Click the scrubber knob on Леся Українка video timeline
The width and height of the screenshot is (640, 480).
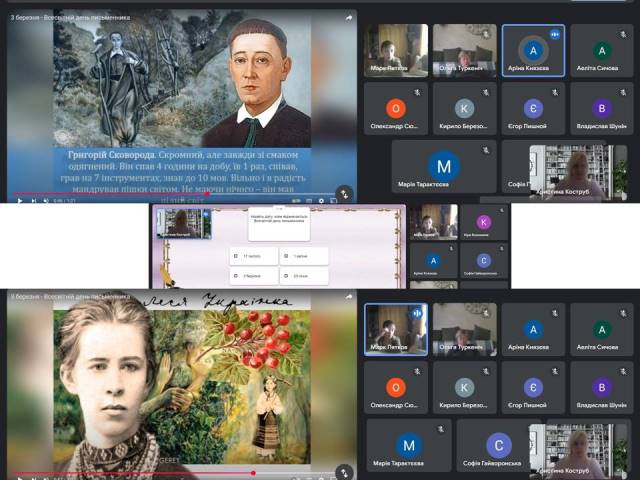point(253,473)
